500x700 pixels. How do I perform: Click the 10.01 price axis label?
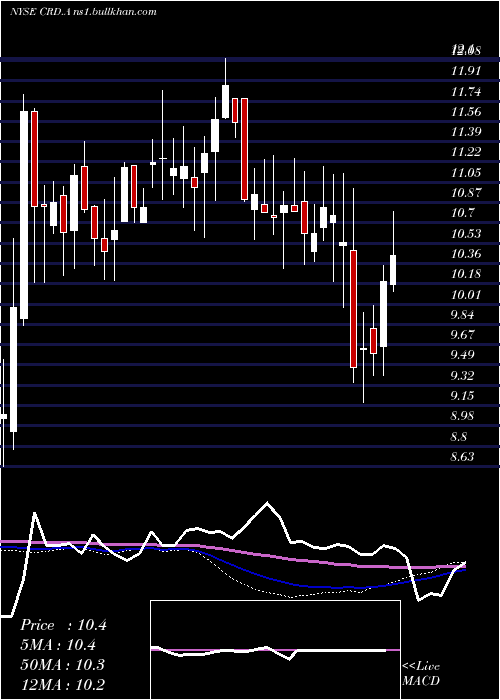pyautogui.click(x=466, y=294)
